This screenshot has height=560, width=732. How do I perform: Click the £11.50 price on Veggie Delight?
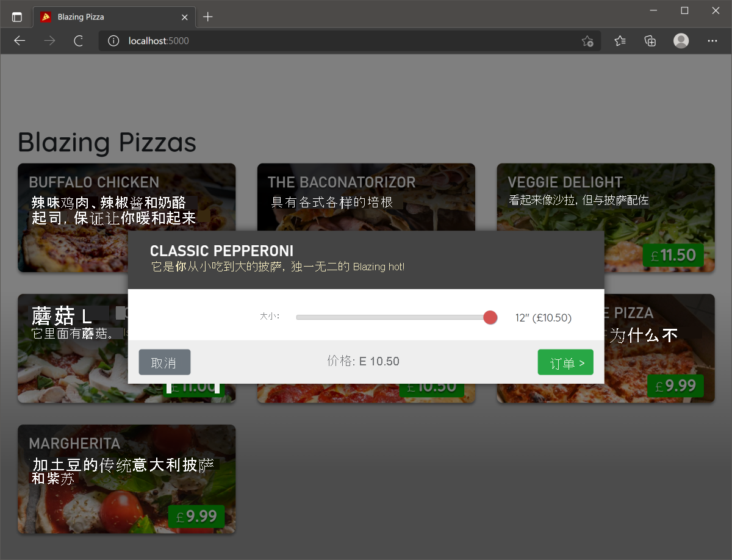[x=673, y=255]
